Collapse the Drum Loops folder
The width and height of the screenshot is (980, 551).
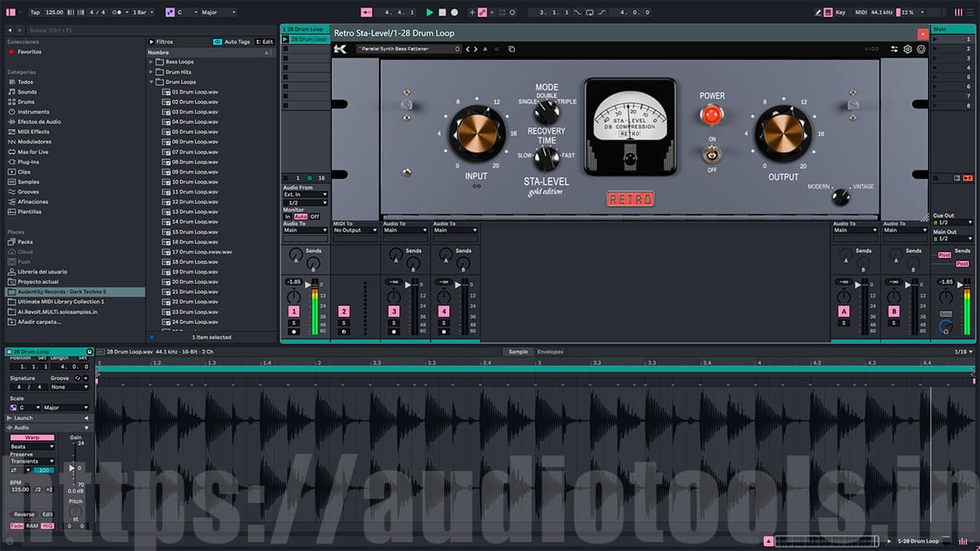click(x=152, y=82)
